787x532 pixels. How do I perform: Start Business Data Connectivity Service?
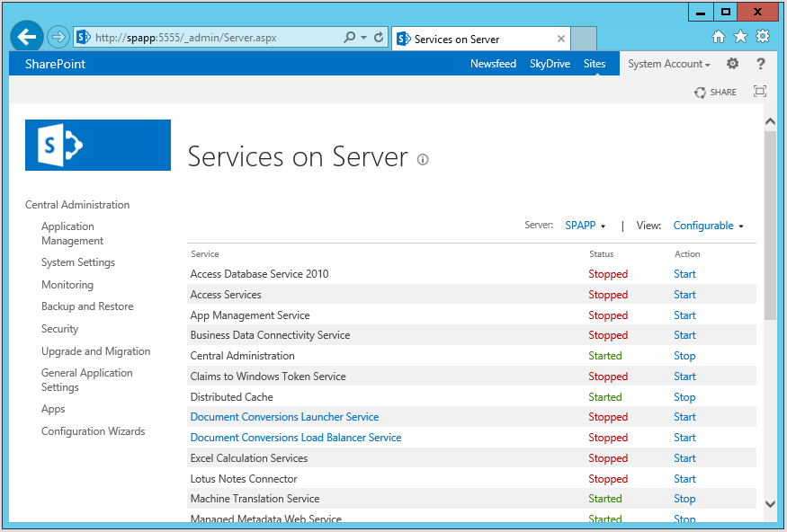click(684, 335)
